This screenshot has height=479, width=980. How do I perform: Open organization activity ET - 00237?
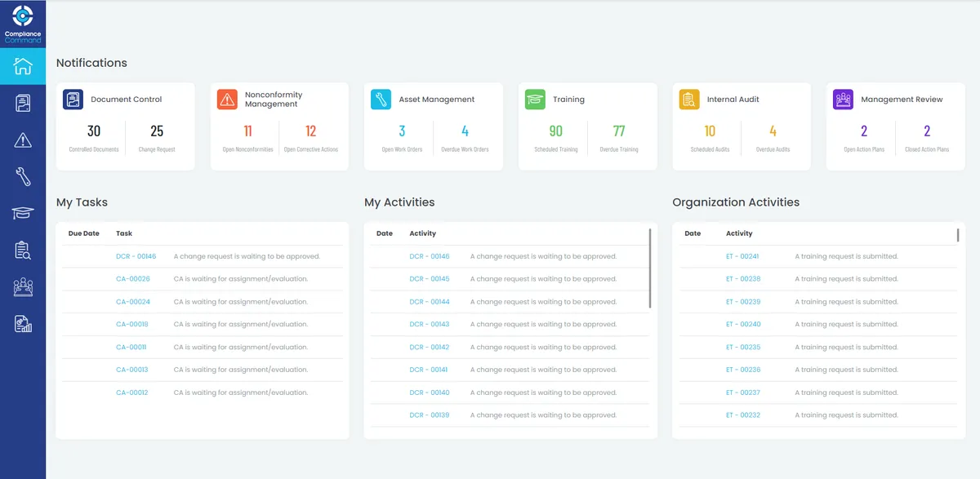743,393
